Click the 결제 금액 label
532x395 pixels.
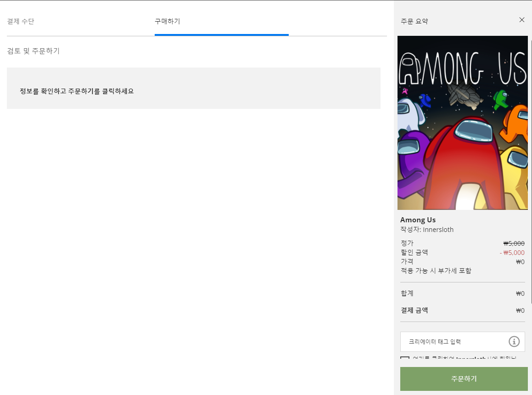click(414, 310)
